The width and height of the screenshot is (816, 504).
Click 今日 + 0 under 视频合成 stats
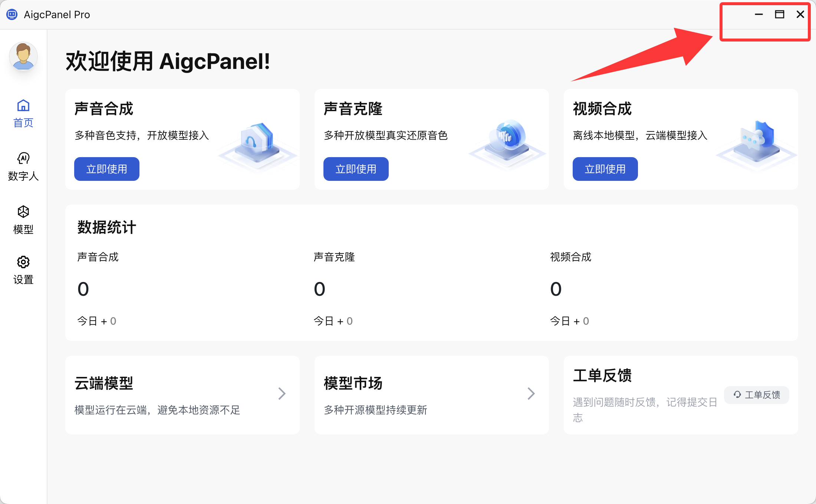coord(569,321)
